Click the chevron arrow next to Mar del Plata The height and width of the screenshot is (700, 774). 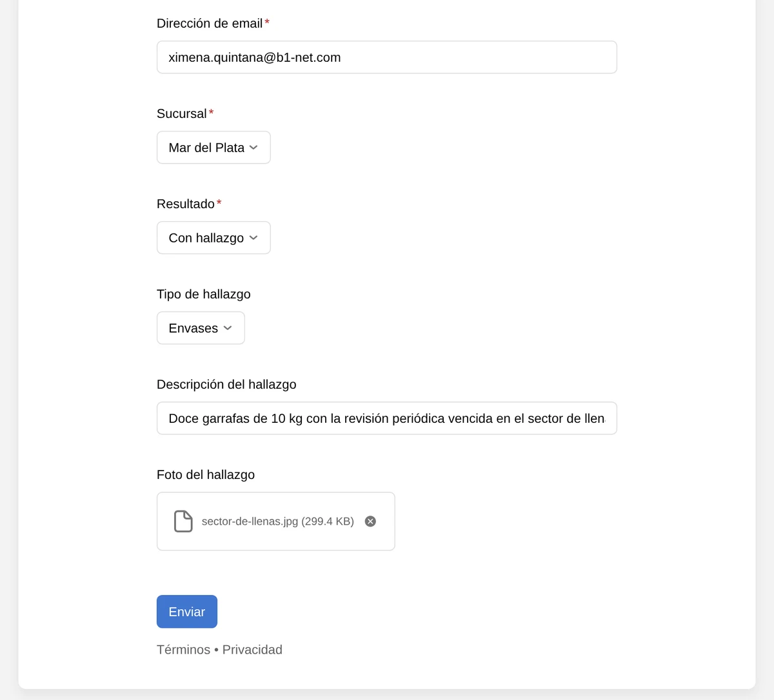tap(253, 148)
